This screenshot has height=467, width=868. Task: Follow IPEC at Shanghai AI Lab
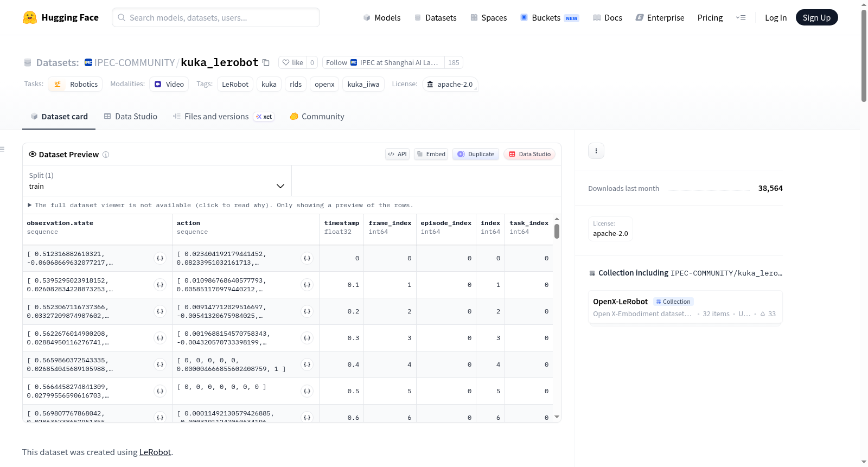[x=384, y=62]
